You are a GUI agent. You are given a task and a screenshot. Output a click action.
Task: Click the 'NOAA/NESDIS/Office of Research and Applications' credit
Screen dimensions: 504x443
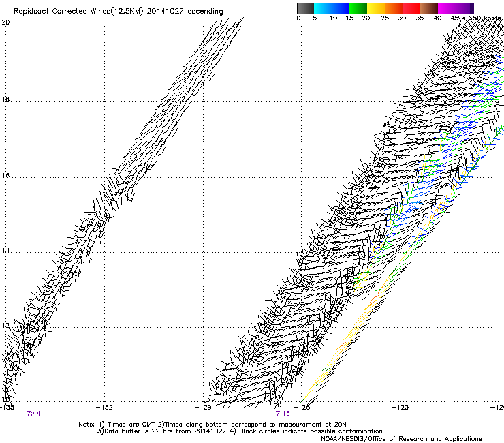coord(401,439)
